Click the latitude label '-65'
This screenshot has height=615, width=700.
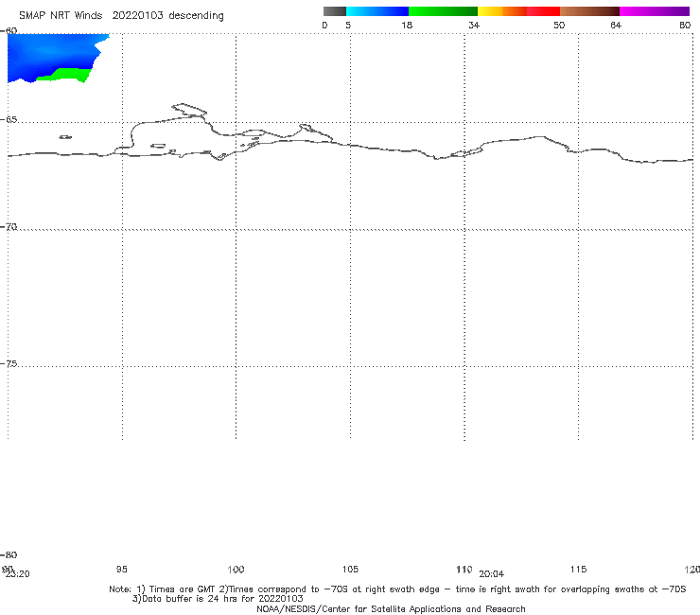(x=9, y=120)
